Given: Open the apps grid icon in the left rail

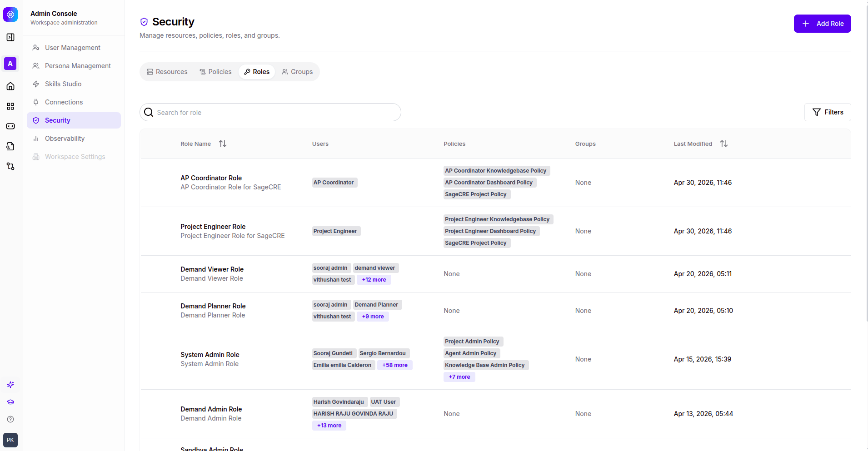Looking at the screenshot, I should pos(10,106).
